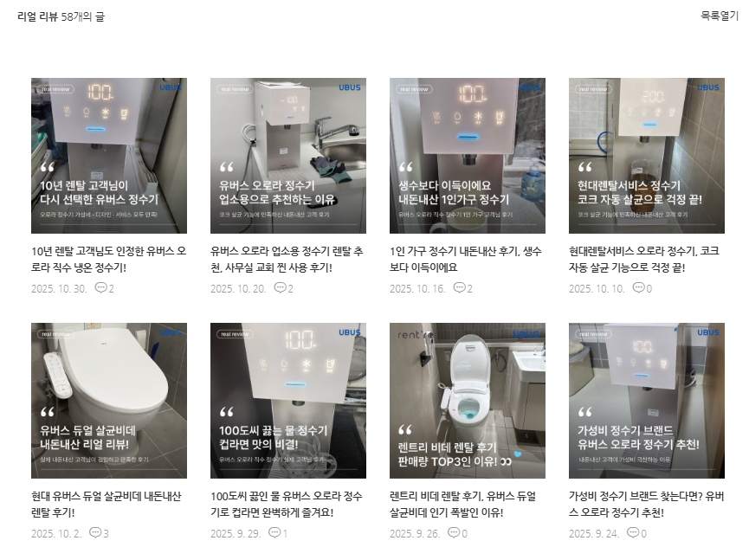
Task: Click comment icon on 2025. 10. 10. post
Action: point(638,287)
